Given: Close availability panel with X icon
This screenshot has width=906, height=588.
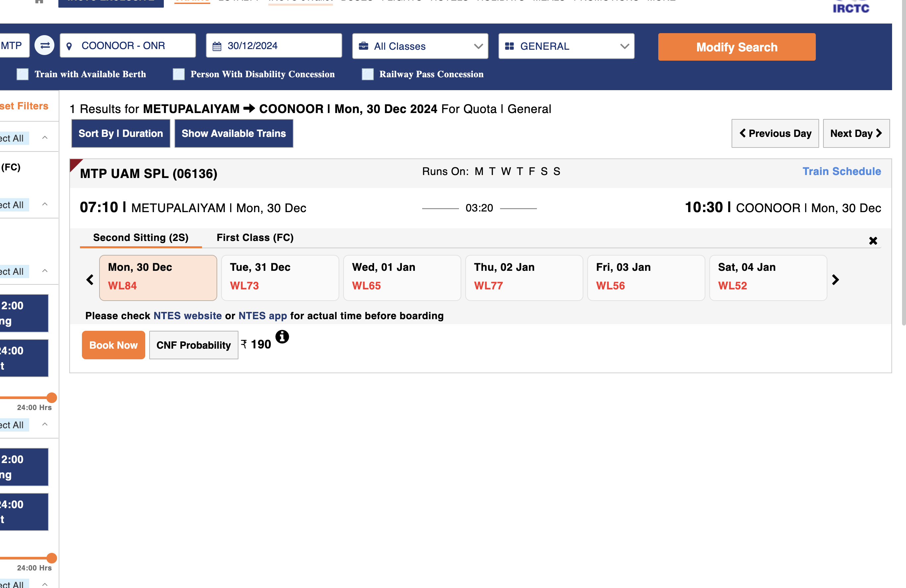Looking at the screenshot, I should point(873,241).
